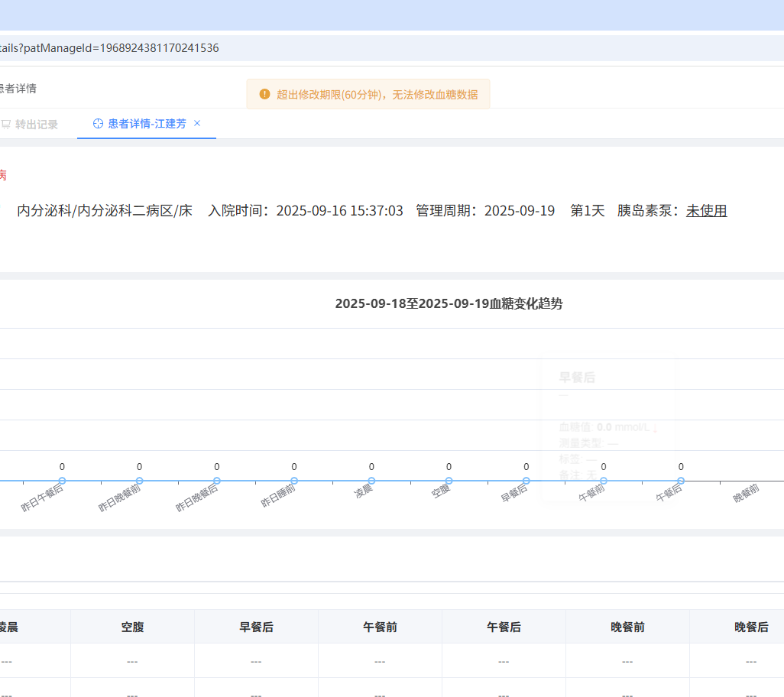Viewport: 784px width, 697px height.
Task: Click the chart data point for 午餐前
Action: (x=604, y=481)
